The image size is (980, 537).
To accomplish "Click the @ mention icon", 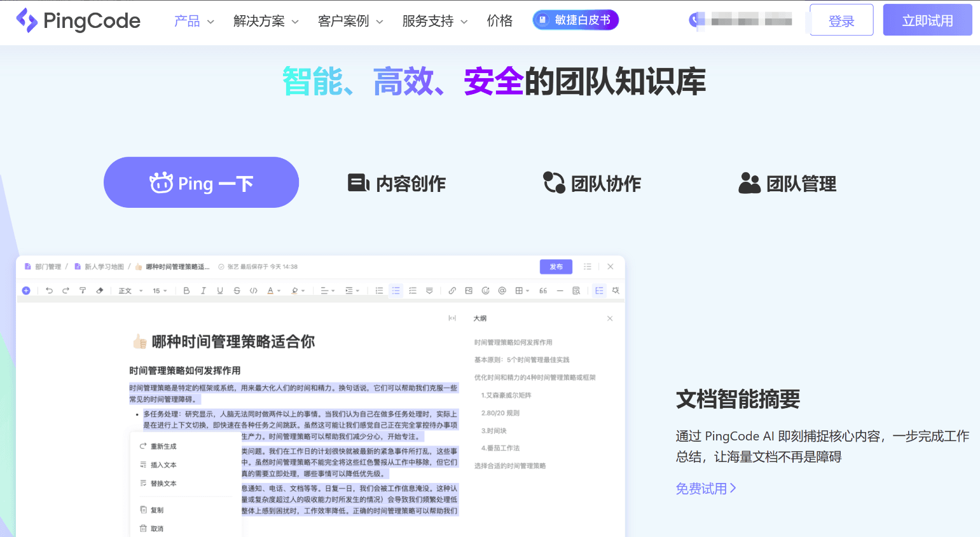I will 502,290.
